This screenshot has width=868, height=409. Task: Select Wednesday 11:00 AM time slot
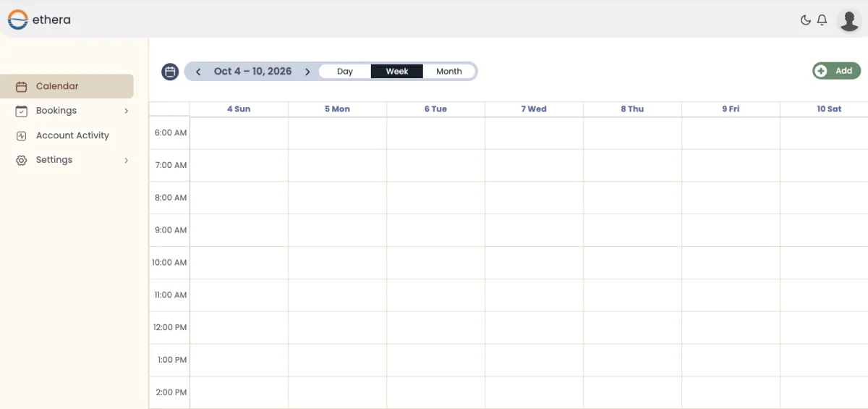(x=534, y=295)
